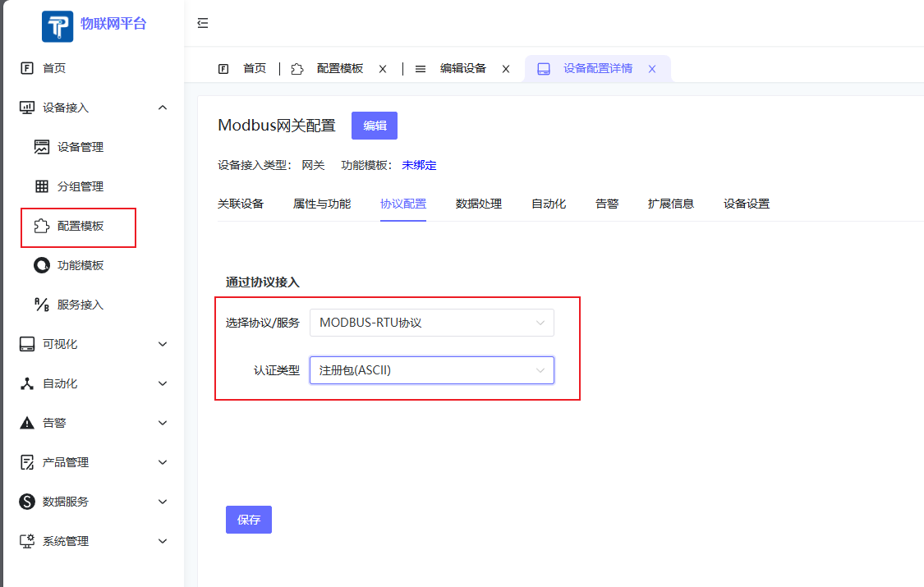Close the 设备配置详情 tab
924x587 pixels.
click(651, 69)
